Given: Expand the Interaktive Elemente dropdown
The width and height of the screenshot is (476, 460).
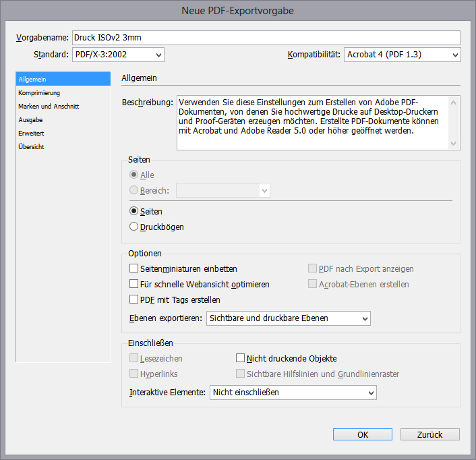Looking at the screenshot, I should click(293, 392).
